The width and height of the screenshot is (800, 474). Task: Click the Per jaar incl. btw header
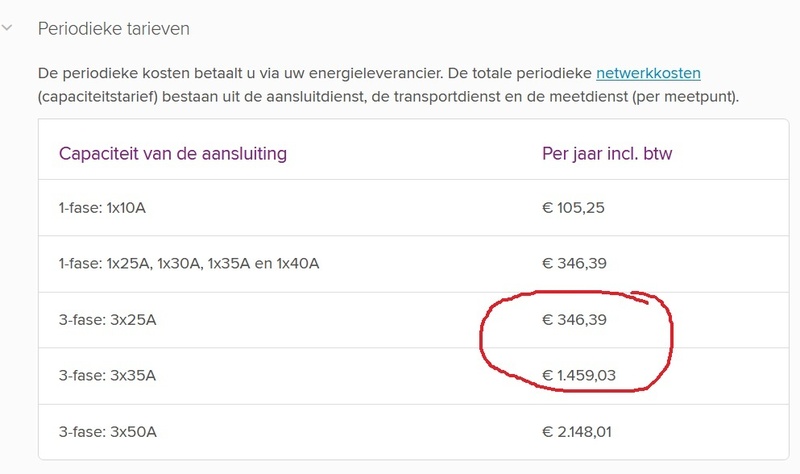tap(607, 153)
